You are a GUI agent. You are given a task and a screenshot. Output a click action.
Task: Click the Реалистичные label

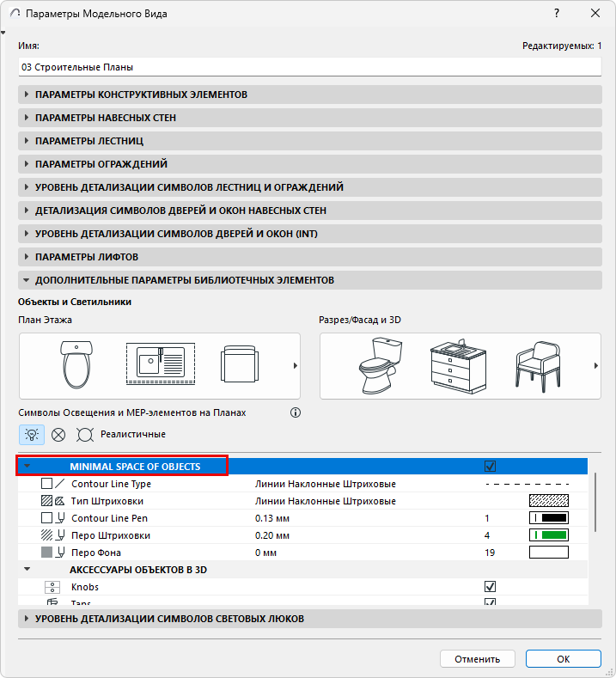(x=132, y=434)
